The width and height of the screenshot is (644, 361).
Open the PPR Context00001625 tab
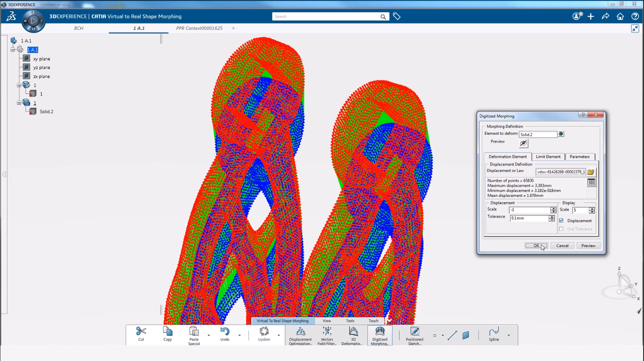(x=199, y=28)
